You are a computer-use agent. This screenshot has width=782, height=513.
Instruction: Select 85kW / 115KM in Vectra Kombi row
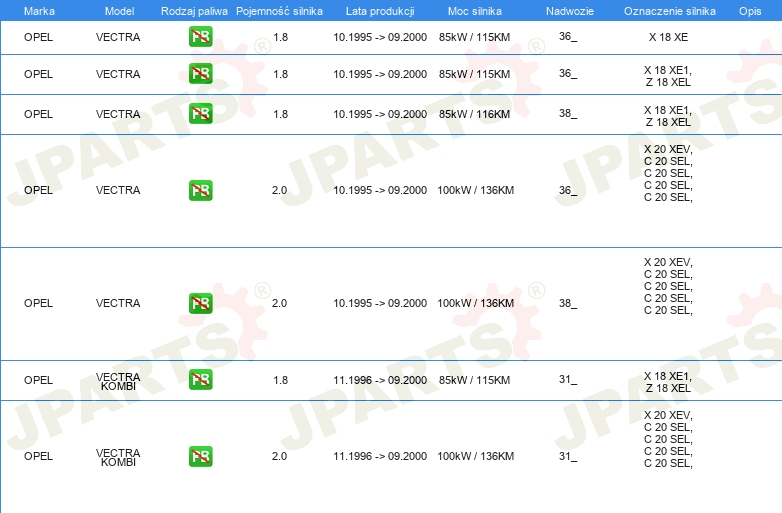click(x=474, y=380)
